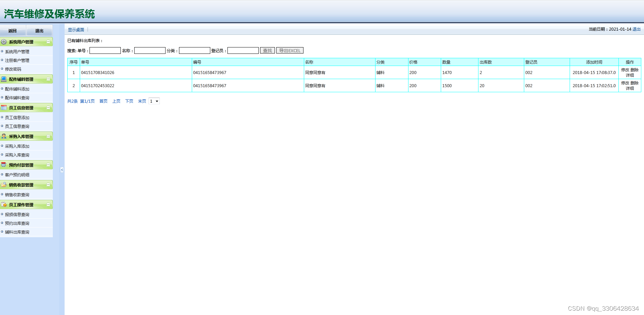Click the computer icon beside 配件辅料管理
644x315 pixels.
4,79
